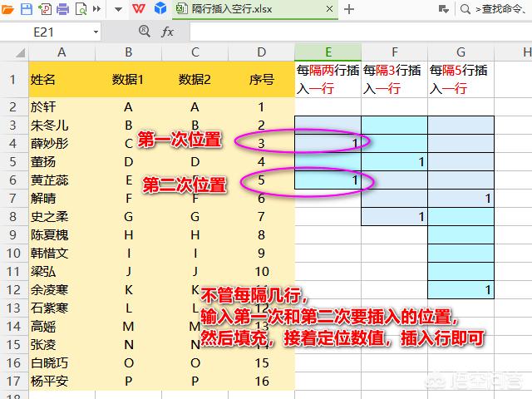Click the 数据1 header cell
532x399 pixels.
click(x=128, y=80)
